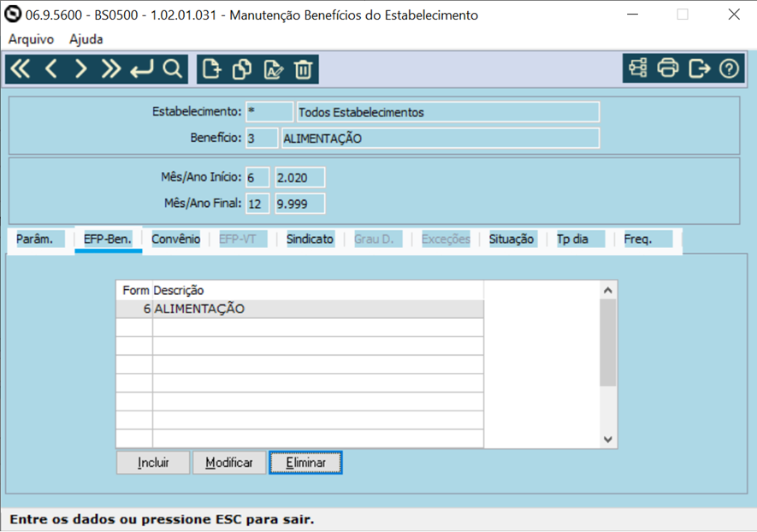Screen dimensions: 757x532
Task: Select the Convênio tab
Action: click(174, 239)
